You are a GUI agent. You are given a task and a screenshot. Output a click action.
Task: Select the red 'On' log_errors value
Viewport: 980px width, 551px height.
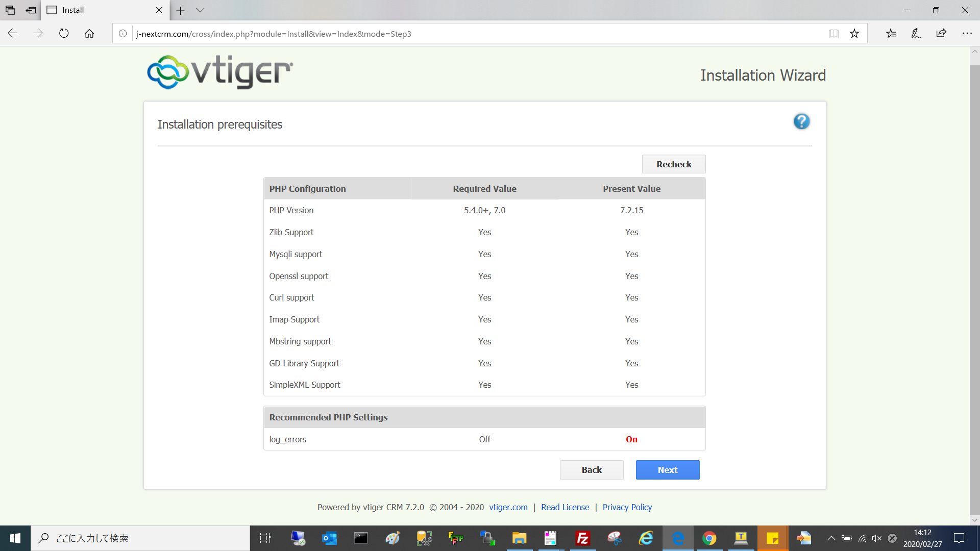(631, 439)
